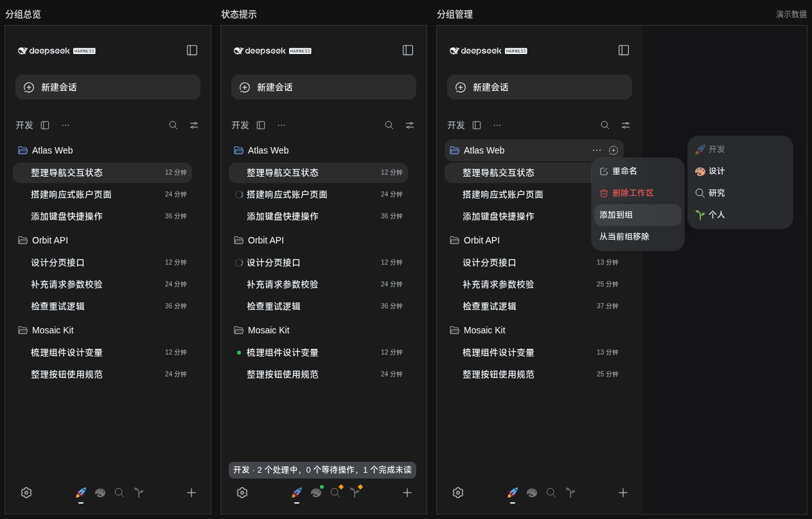This screenshot has width=812, height=519.
Task: Select 添加到组 in the context menu
Action: point(638,215)
